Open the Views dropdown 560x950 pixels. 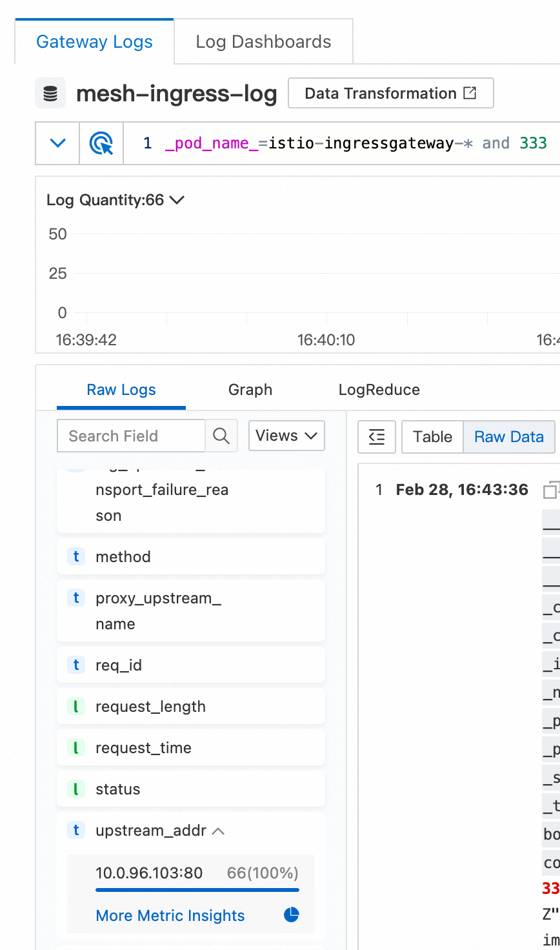coord(286,436)
